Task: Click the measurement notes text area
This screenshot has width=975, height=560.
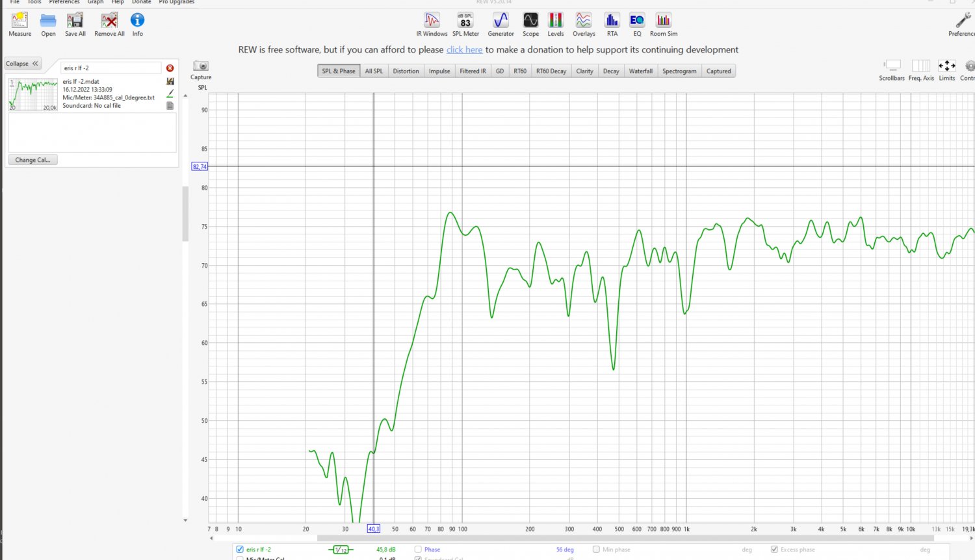Action: 92,133
